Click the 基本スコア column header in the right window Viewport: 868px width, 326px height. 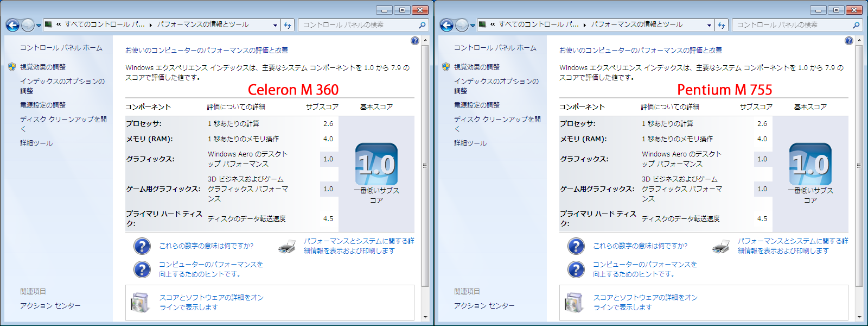click(x=810, y=107)
